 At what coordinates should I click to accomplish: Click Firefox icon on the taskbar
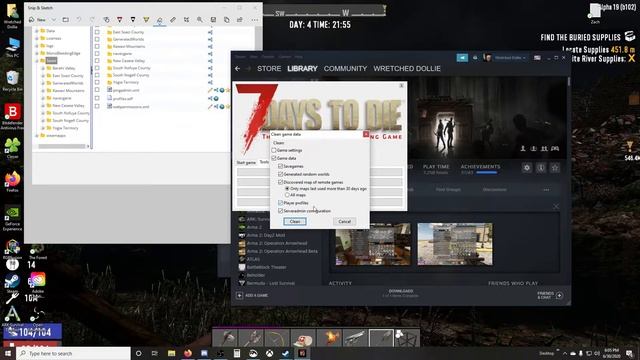(x=188, y=353)
